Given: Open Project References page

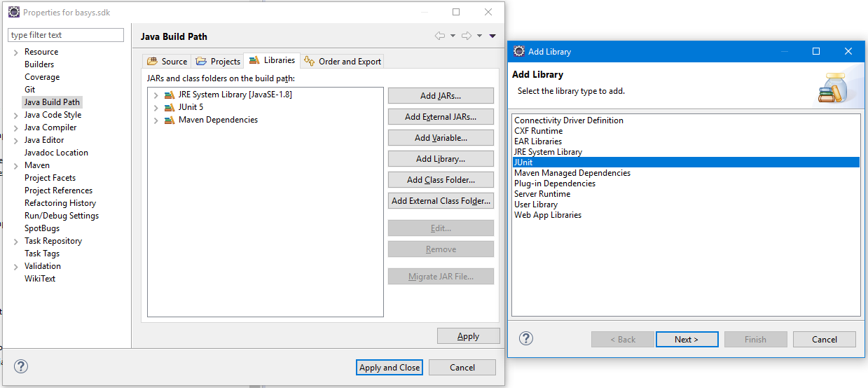Looking at the screenshot, I should click(58, 190).
